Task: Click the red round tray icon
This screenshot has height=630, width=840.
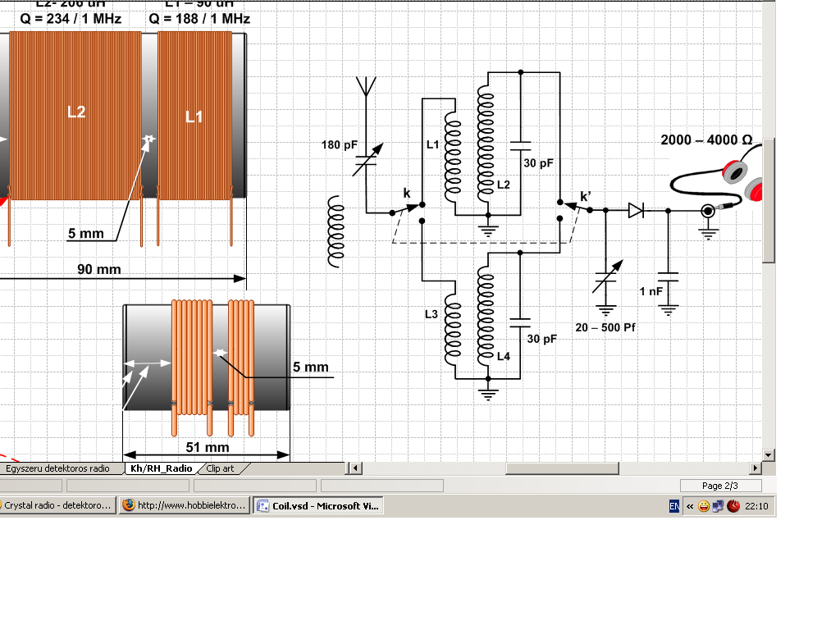Action: click(x=733, y=506)
